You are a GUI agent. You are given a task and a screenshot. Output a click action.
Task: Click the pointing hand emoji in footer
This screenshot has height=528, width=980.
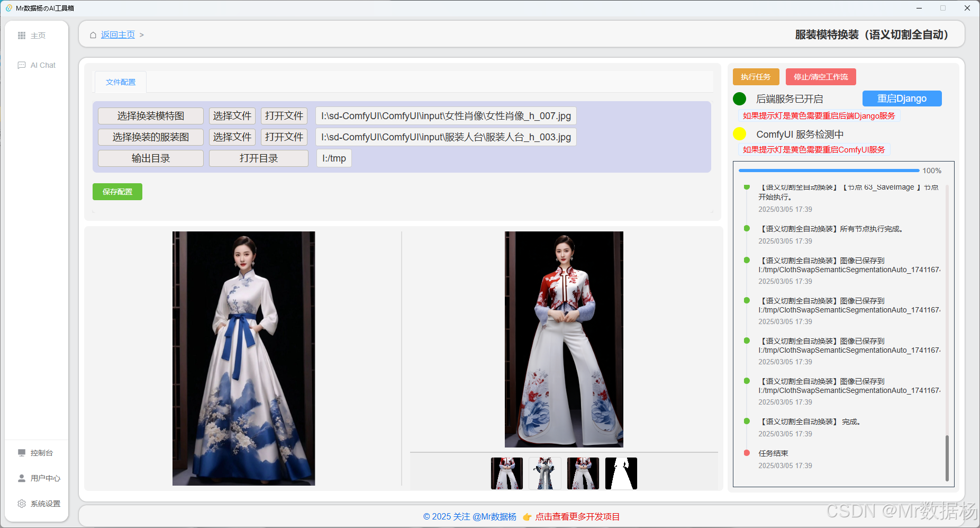click(527, 517)
